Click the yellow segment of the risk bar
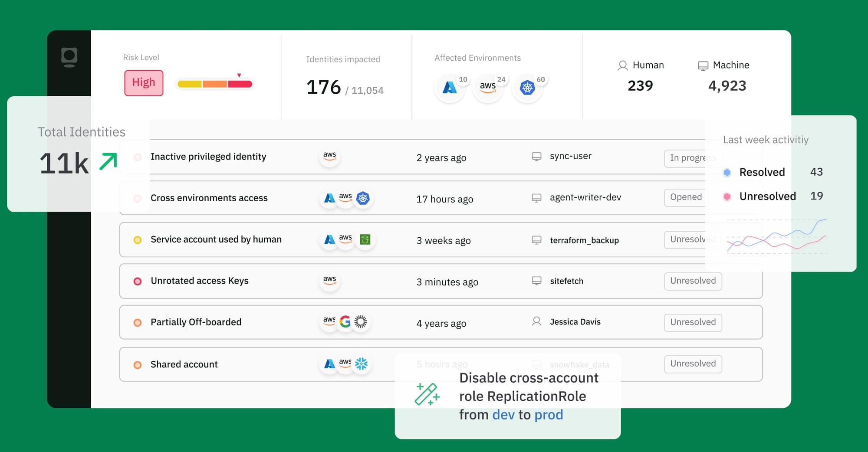 tap(190, 84)
